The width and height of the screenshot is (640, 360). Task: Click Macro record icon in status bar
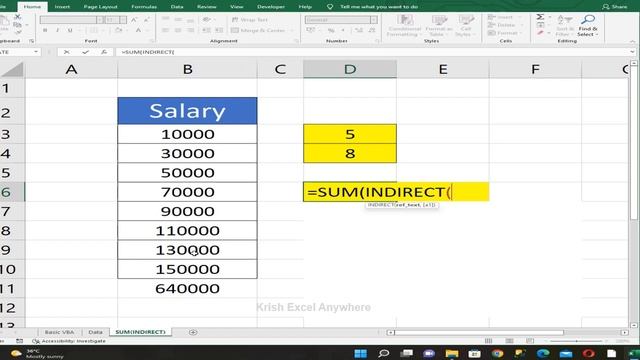tap(19, 341)
